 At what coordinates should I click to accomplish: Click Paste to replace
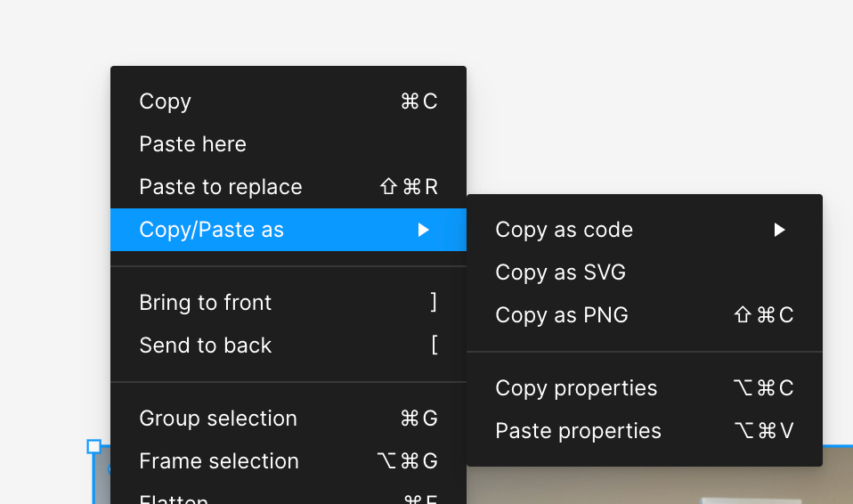pyautogui.click(x=221, y=187)
